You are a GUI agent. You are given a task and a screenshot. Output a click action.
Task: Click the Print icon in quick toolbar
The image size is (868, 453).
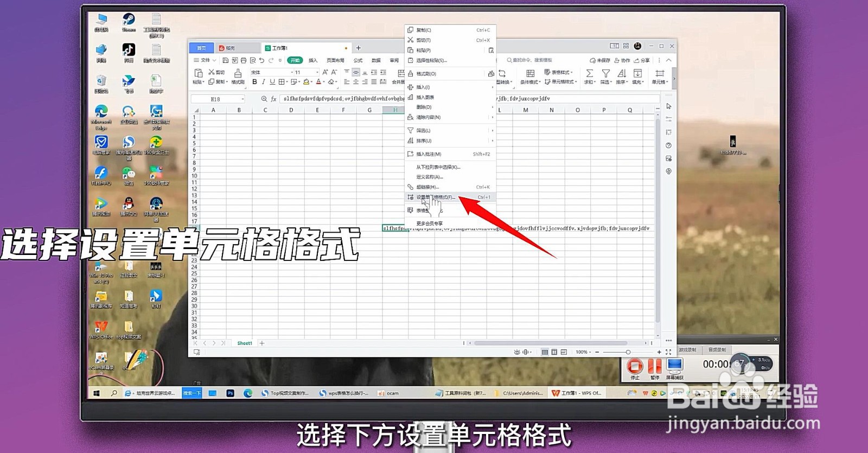(x=244, y=60)
